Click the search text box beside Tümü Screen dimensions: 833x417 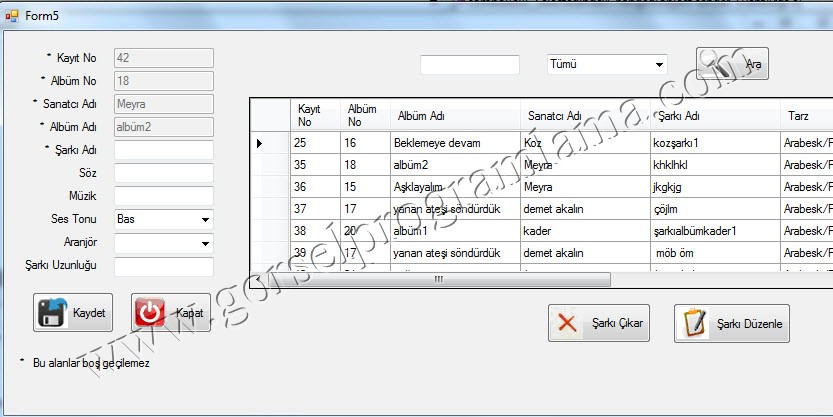[469, 64]
